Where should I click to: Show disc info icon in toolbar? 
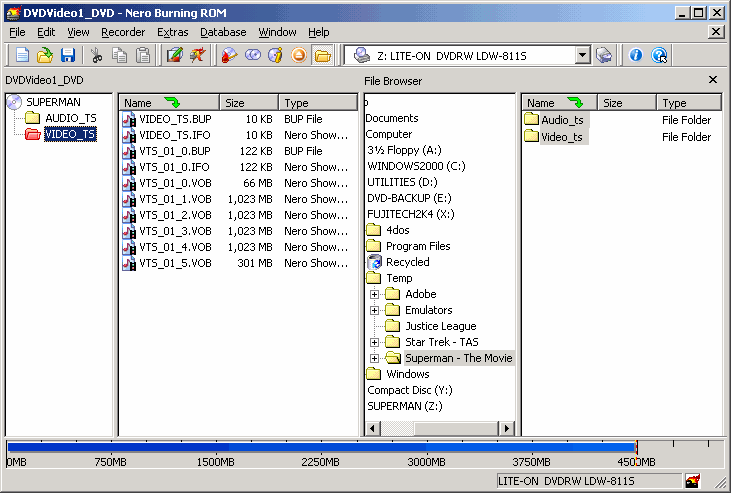tap(276, 55)
